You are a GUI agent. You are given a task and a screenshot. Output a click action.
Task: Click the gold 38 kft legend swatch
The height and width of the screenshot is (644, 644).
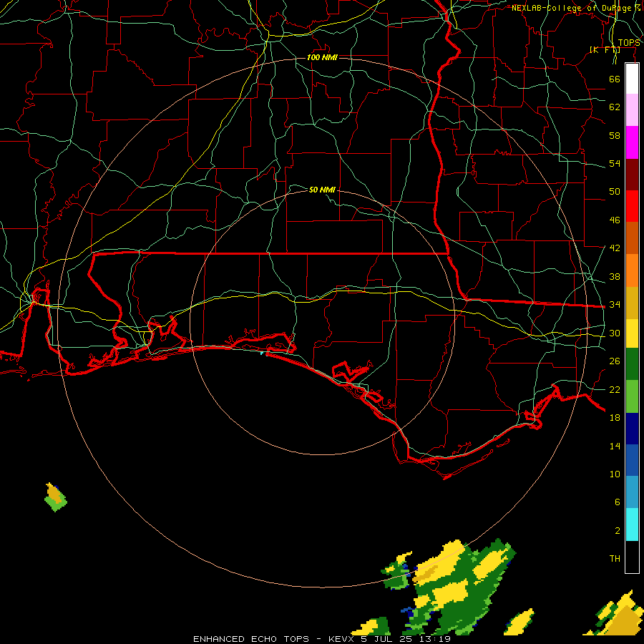(x=632, y=303)
